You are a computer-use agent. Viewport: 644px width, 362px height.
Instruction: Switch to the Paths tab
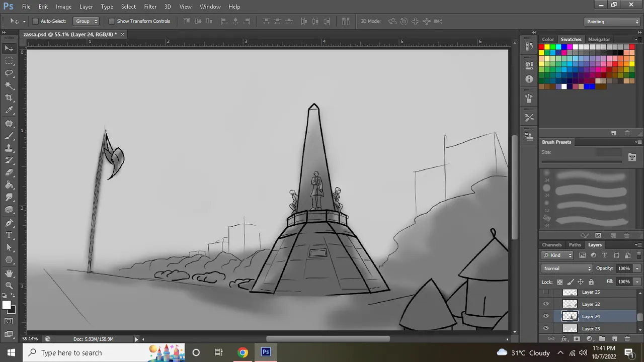575,245
